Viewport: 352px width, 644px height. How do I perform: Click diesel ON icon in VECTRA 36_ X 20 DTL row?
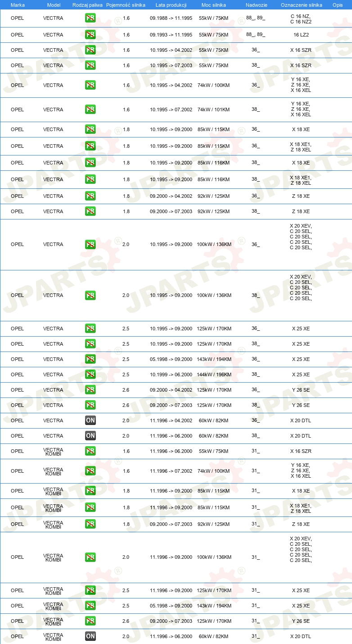pos(90,420)
